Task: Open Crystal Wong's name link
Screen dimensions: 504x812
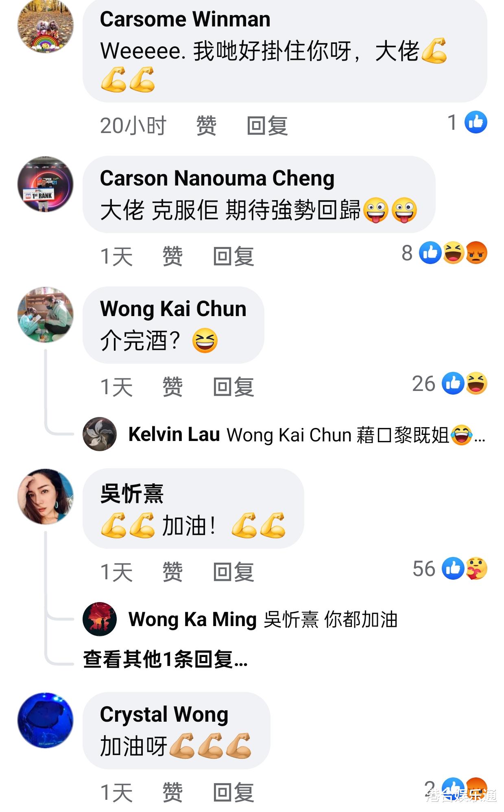Action: point(164,714)
